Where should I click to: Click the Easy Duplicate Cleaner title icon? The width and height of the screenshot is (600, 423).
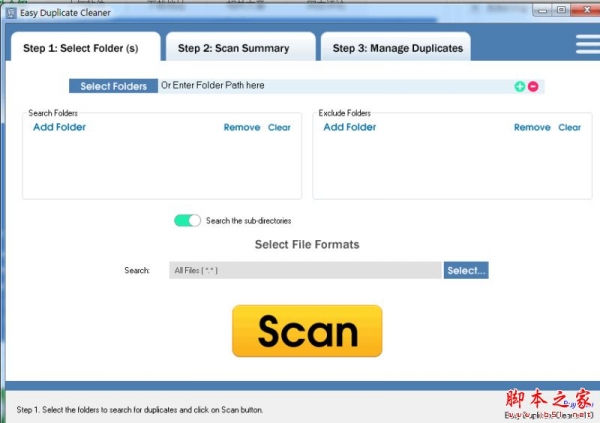coord(10,13)
